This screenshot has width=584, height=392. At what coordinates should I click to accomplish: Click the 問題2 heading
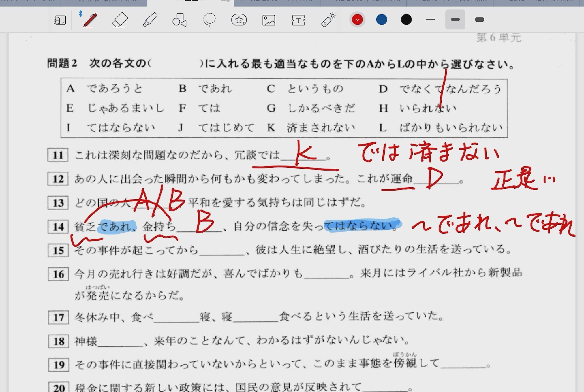[x=62, y=63]
